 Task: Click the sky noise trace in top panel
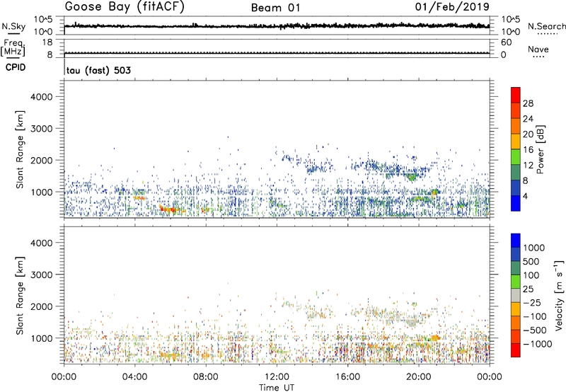tap(277, 26)
